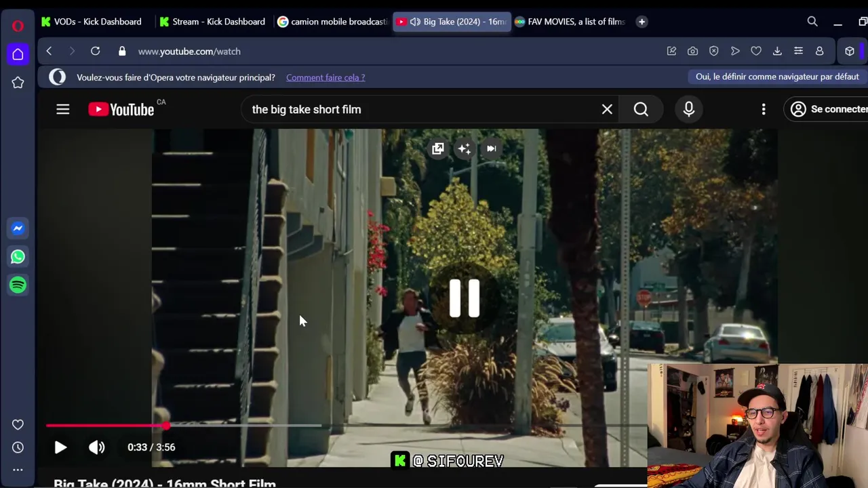Search by voice microphone button

[x=689, y=109]
